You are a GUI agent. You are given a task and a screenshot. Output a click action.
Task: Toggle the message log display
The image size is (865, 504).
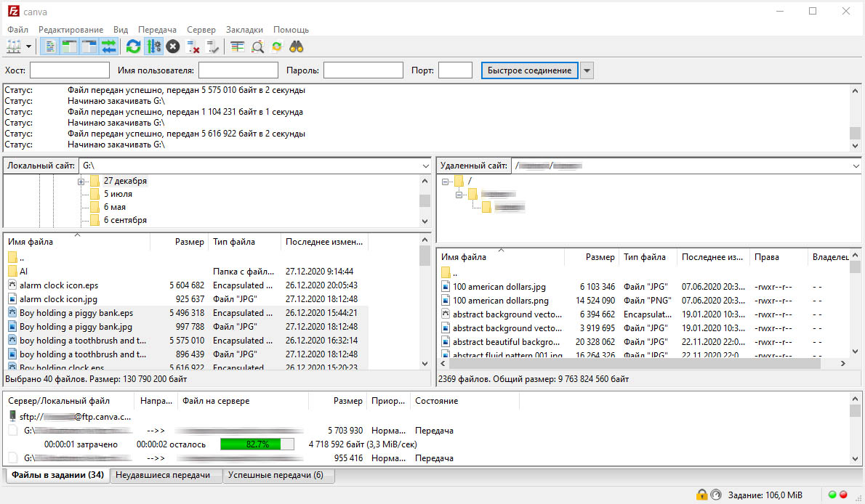pos(49,46)
